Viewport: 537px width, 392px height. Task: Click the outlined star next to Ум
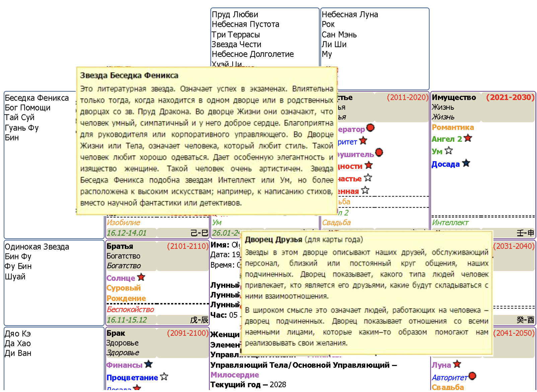click(x=449, y=151)
